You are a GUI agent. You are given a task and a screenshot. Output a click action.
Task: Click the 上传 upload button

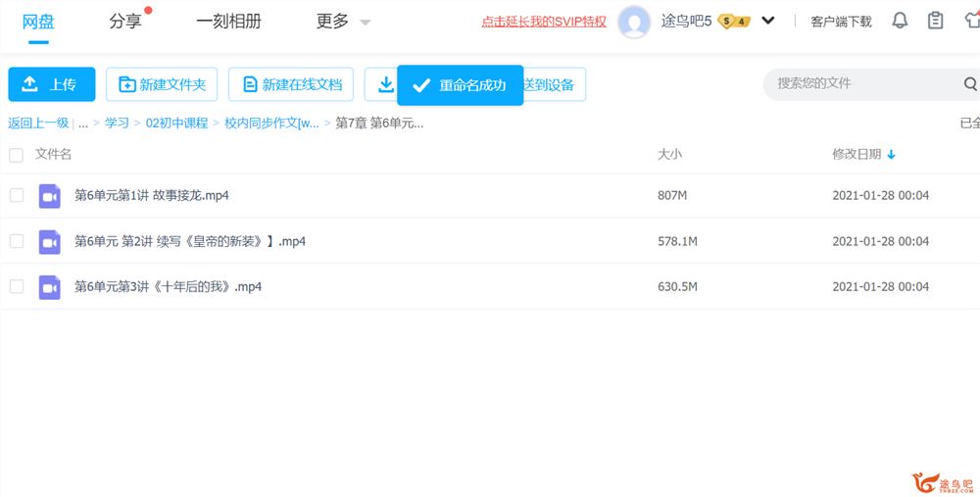click(52, 84)
